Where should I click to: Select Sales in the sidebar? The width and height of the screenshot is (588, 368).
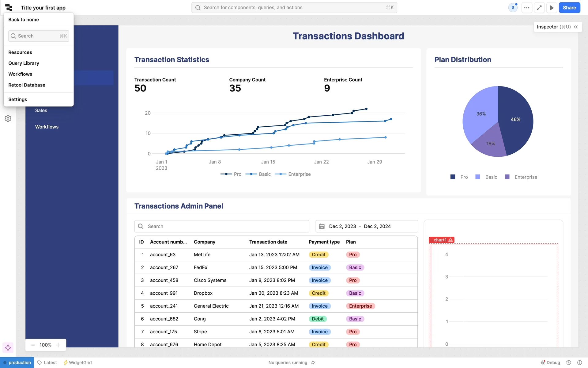coord(41,110)
